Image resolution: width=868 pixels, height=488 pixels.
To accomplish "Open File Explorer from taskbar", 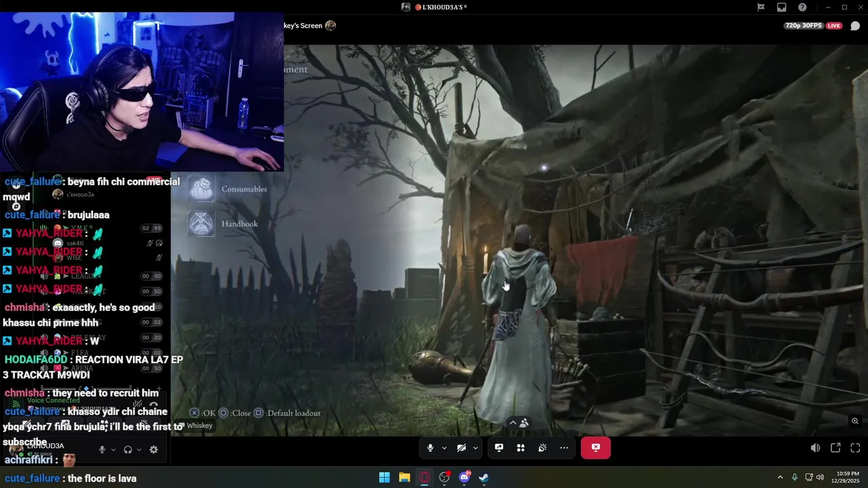I will click(404, 477).
